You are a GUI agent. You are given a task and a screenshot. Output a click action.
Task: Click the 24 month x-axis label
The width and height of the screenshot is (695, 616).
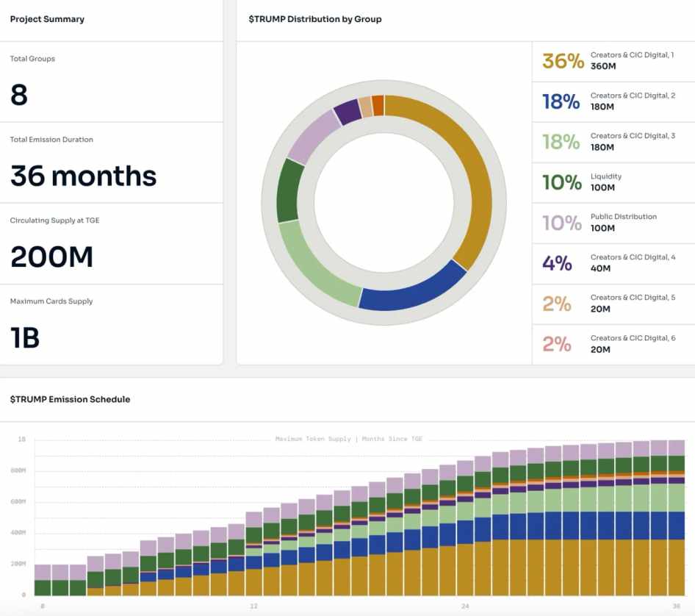click(464, 606)
